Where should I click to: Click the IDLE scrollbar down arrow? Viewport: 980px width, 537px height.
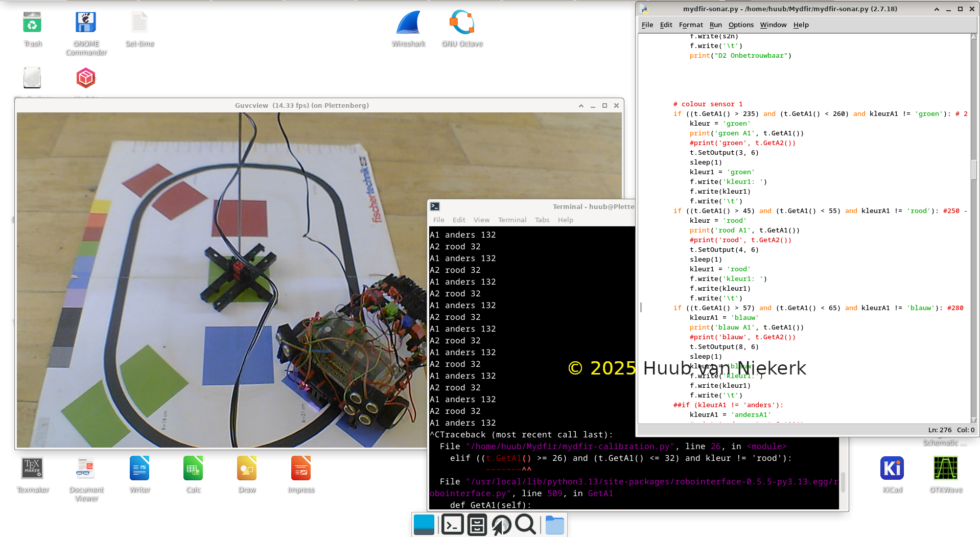coord(974,420)
